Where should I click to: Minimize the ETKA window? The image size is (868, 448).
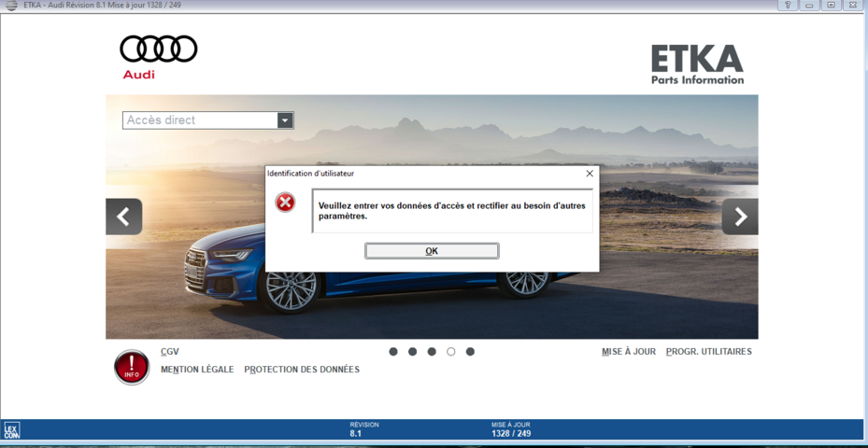pyautogui.click(x=809, y=5)
